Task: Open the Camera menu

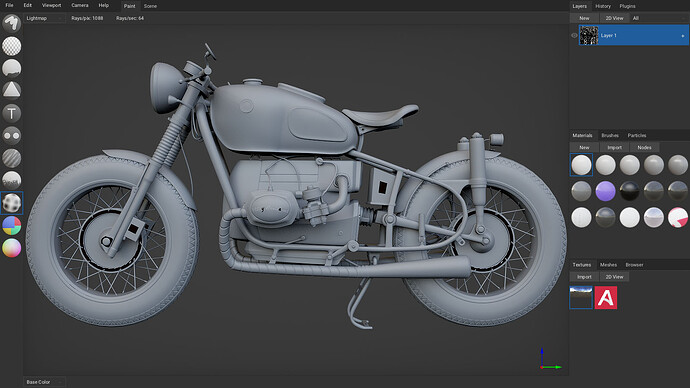Action: tap(80, 5)
